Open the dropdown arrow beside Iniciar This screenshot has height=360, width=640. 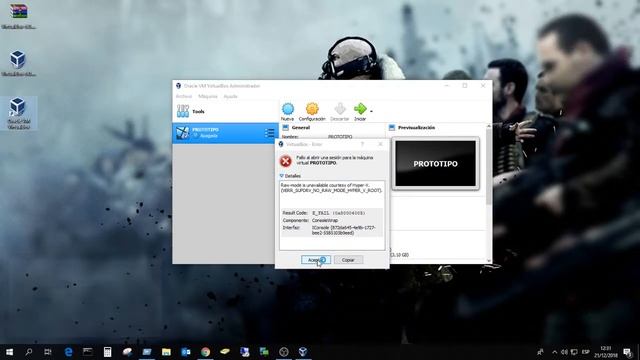(x=371, y=111)
